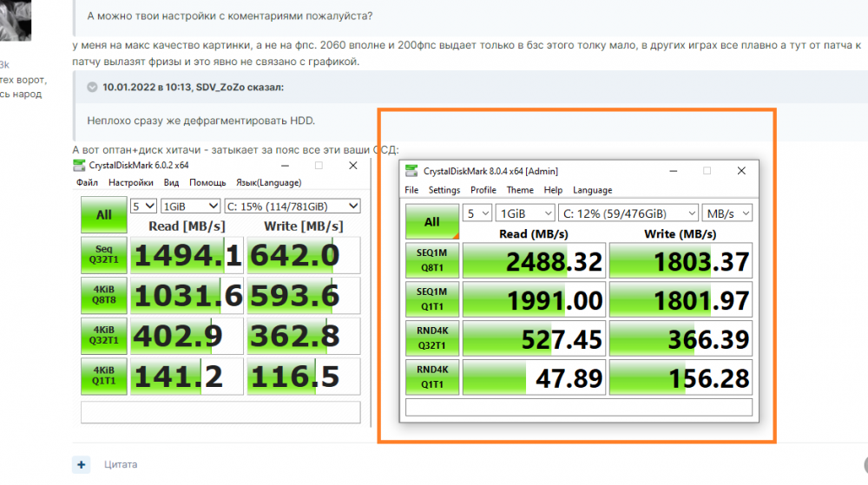Click the 1801.97 write result
868x485 pixels.
click(681, 299)
